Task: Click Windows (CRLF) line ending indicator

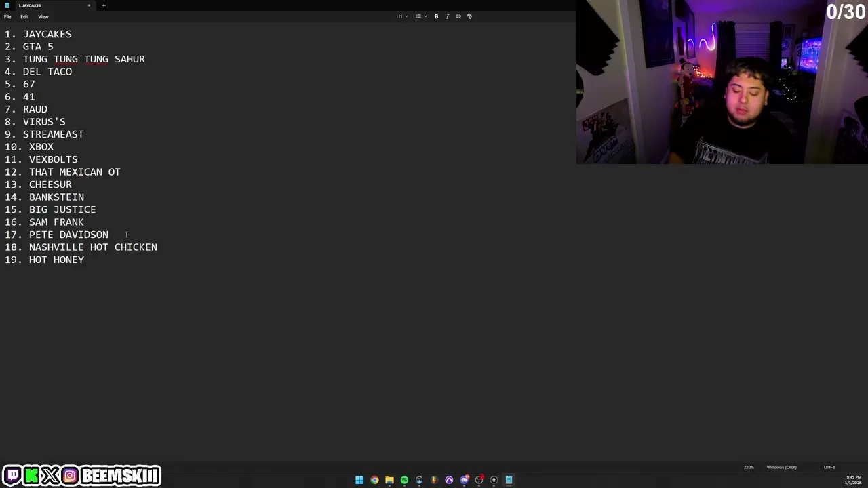Action: tap(781, 467)
